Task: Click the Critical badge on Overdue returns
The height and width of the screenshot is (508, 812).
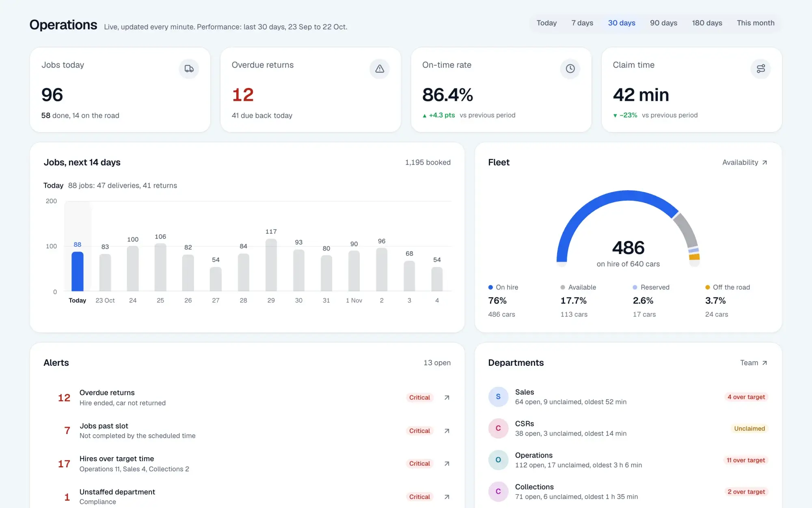Action: click(419, 397)
